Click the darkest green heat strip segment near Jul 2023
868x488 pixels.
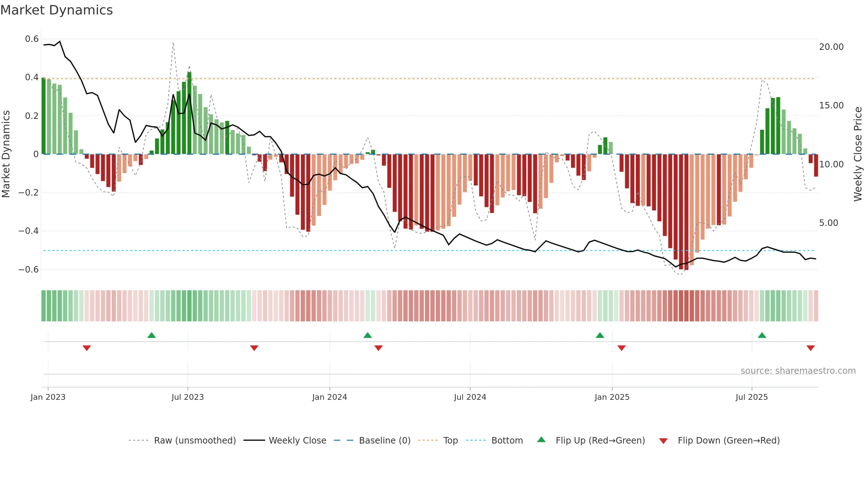[189, 306]
